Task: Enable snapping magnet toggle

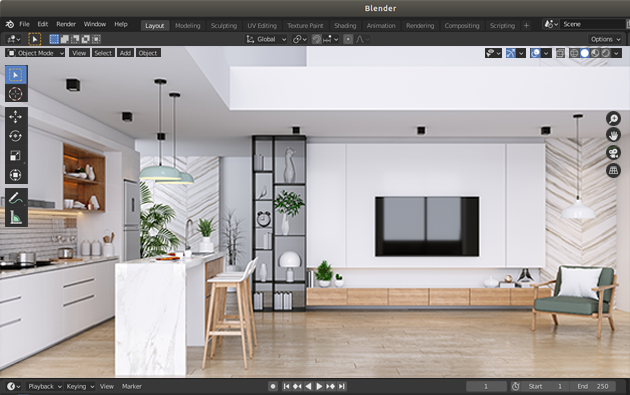Action: [x=317, y=39]
